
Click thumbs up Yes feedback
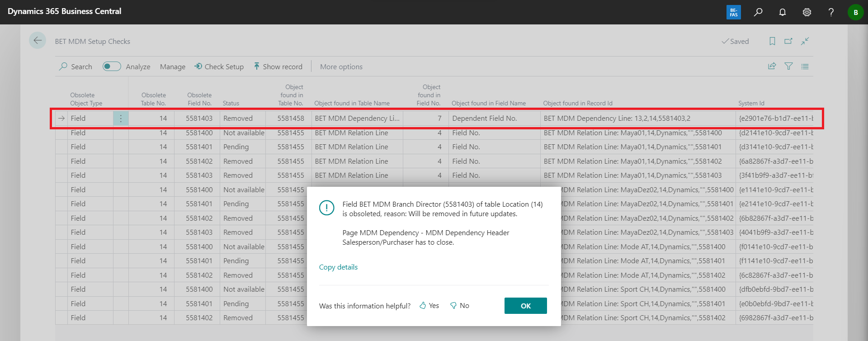(429, 306)
